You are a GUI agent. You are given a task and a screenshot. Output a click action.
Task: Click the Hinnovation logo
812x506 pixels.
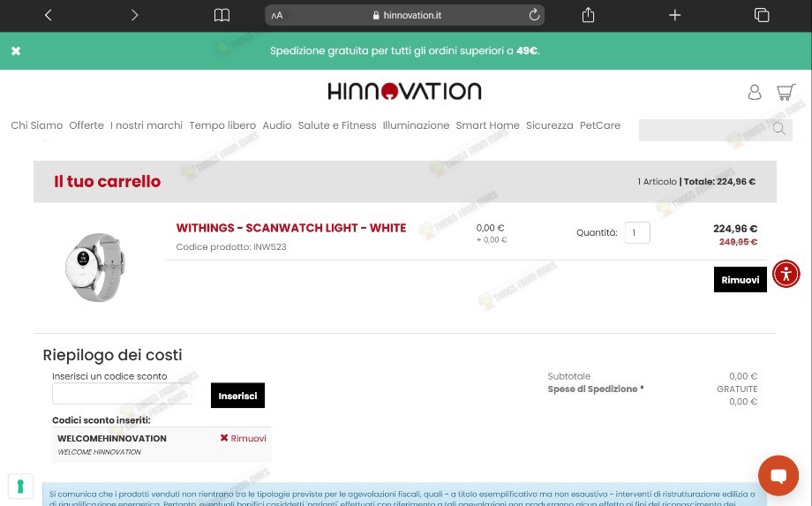[x=404, y=91]
